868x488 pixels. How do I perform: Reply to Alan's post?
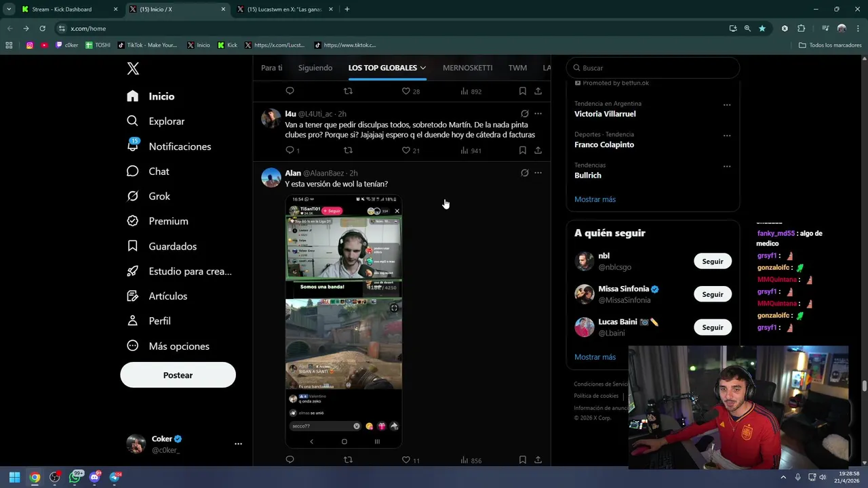click(x=290, y=460)
